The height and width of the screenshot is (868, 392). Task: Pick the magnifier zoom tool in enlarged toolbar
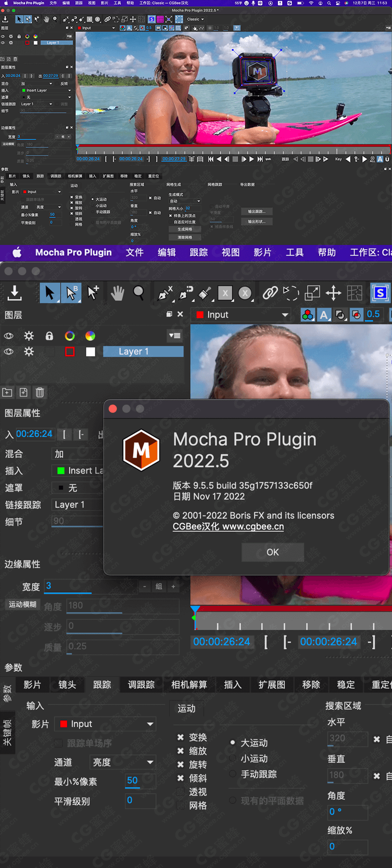139,293
